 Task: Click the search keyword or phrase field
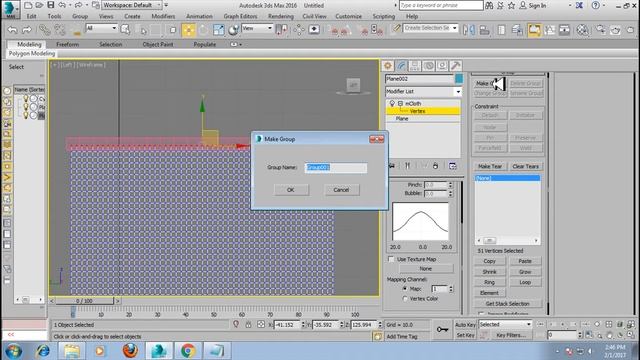click(x=441, y=5)
